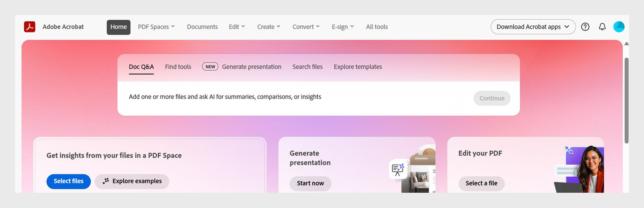This screenshot has height=208, width=644.
Task: Click the Select files button
Action: click(69, 181)
